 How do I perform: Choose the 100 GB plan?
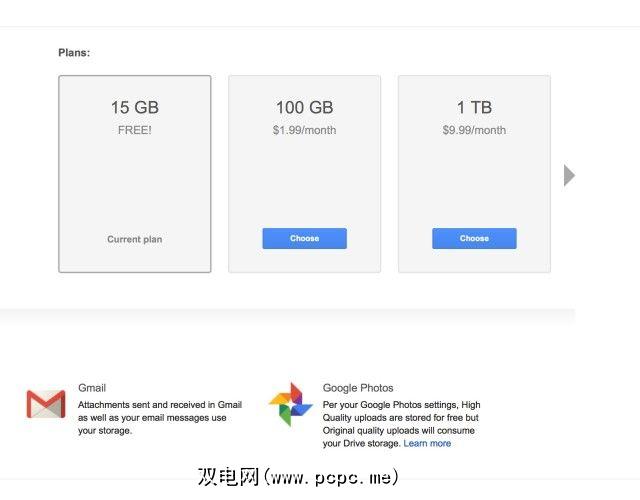(304, 238)
